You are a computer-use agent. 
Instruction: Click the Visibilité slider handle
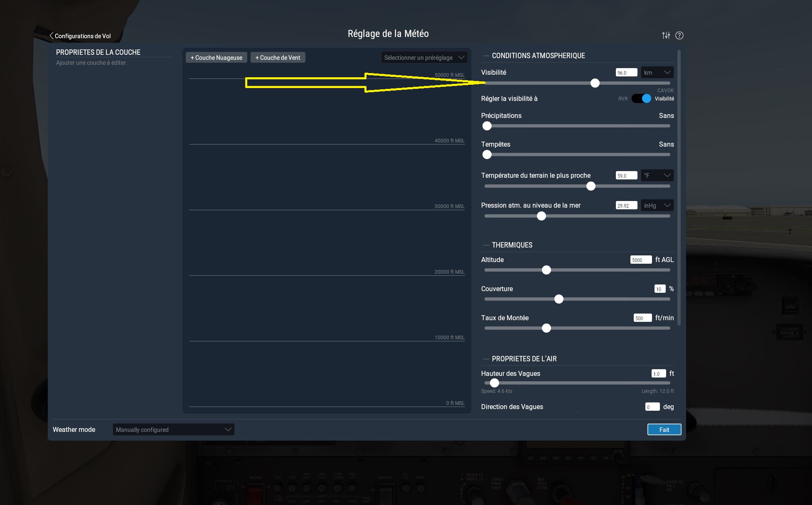[x=595, y=83]
